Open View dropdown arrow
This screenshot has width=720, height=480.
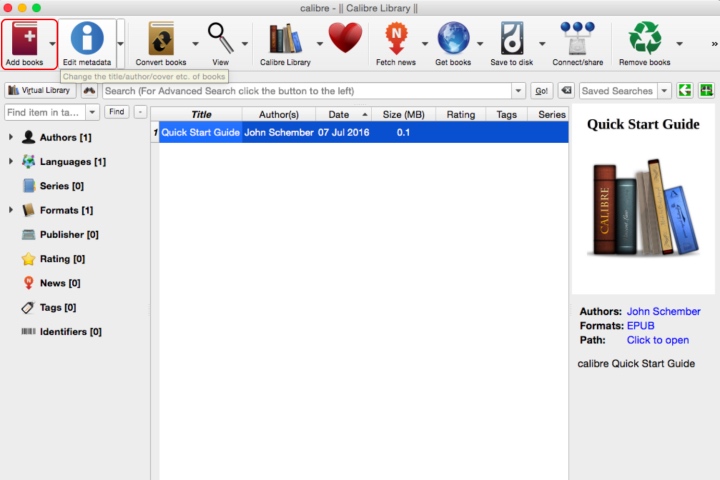245,44
